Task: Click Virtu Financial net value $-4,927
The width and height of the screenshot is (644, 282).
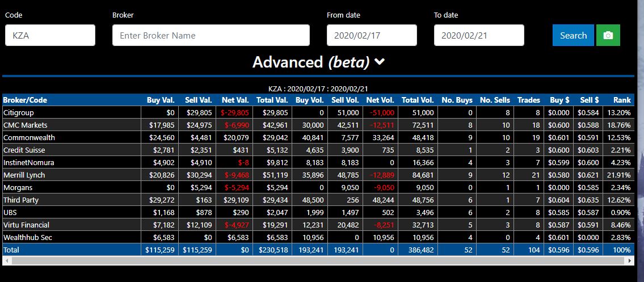Action: [237, 225]
